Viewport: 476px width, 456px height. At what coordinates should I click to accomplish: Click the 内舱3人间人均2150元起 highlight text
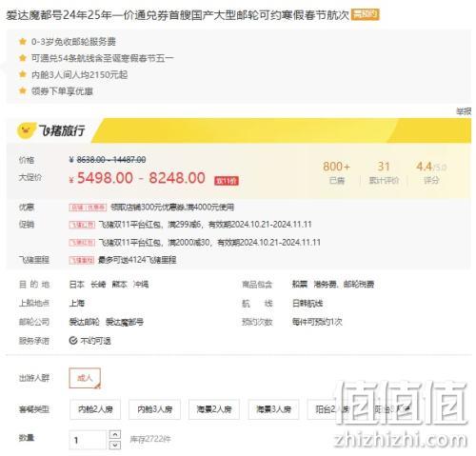79,75
